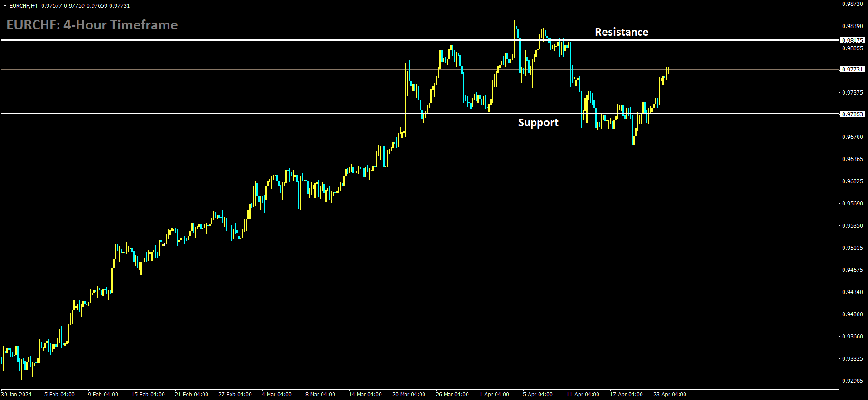Click the 0.95690 price axis label

(x=852, y=203)
